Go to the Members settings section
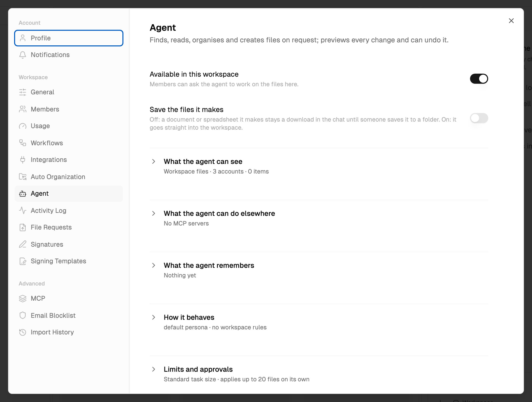The width and height of the screenshot is (532, 402). pos(69,109)
